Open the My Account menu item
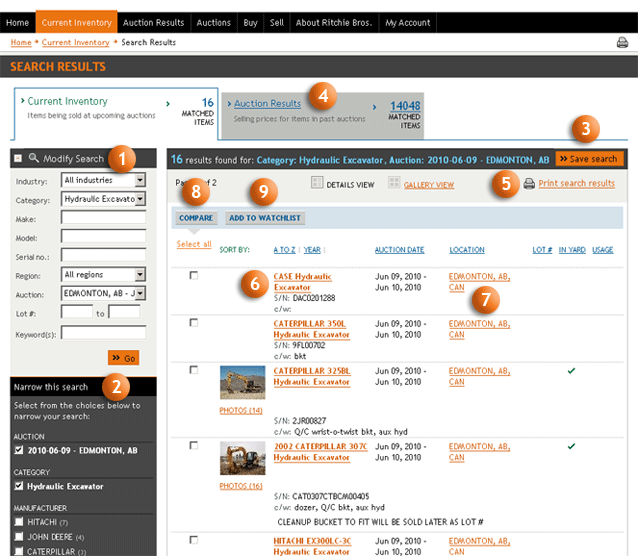638x556 pixels. point(408,23)
